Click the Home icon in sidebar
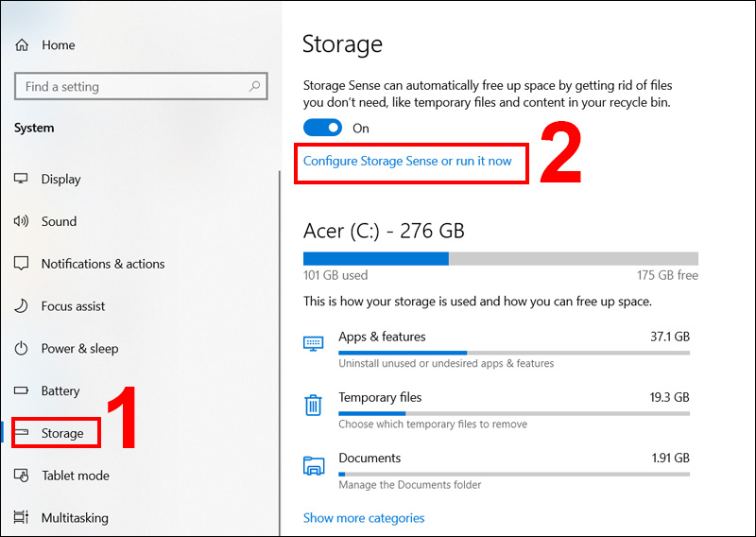 (22, 45)
